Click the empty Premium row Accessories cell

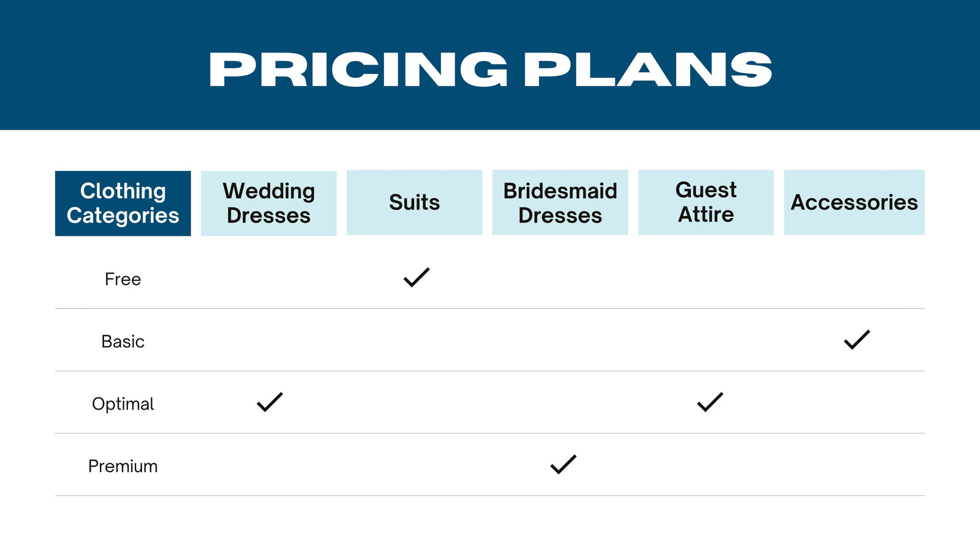[854, 465]
